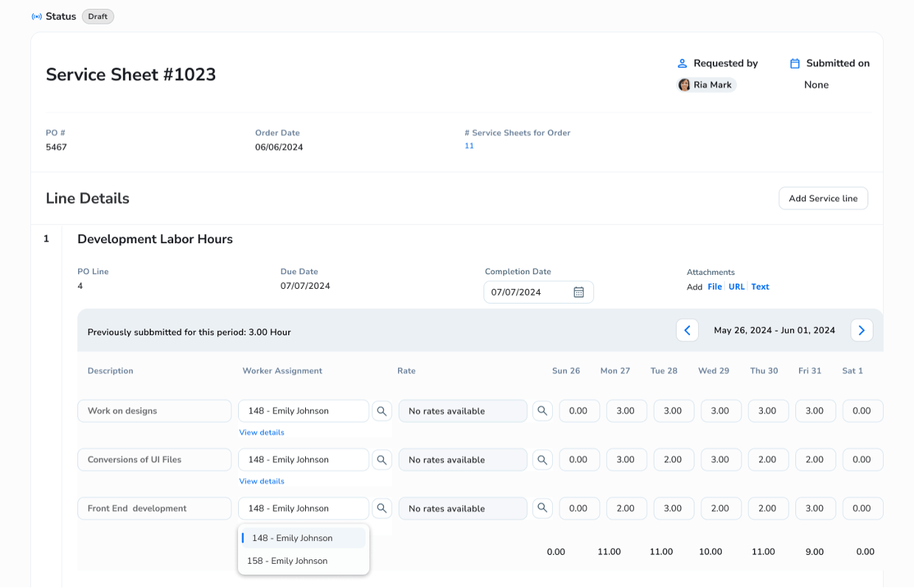Open worker assignment field in Conversions of UI Files row
The width and height of the screenshot is (914, 588).
tap(304, 460)
